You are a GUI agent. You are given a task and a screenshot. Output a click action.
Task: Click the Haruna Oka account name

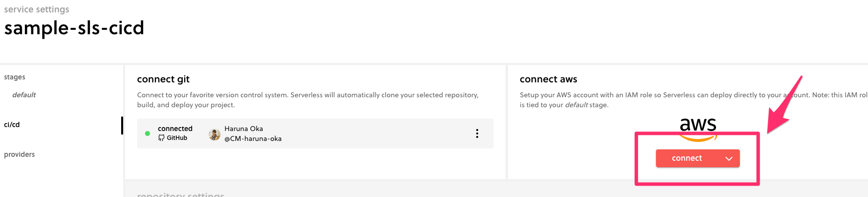click(244, 129)
